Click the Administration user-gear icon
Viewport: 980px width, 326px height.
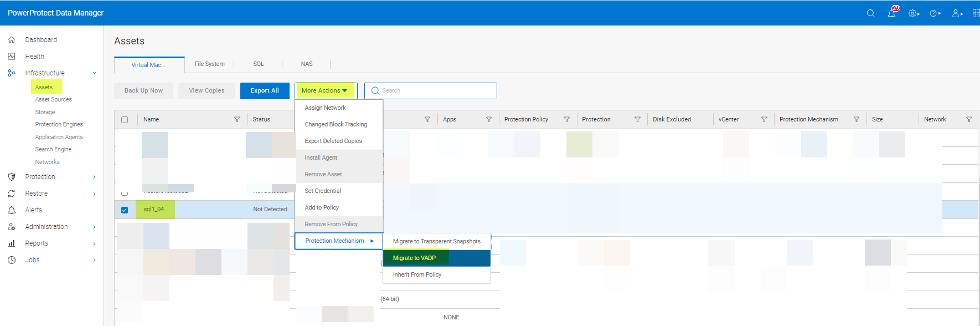pyautogui.click(x=12, y=227)
